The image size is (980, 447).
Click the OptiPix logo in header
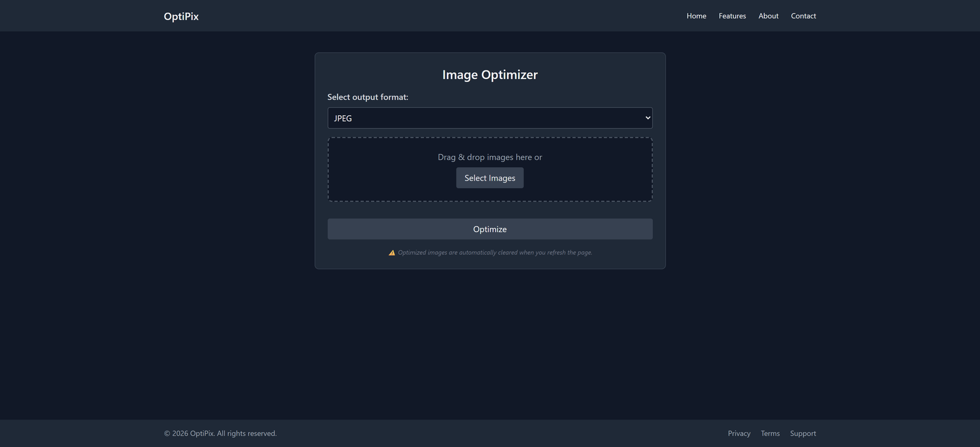click(181, 17)
